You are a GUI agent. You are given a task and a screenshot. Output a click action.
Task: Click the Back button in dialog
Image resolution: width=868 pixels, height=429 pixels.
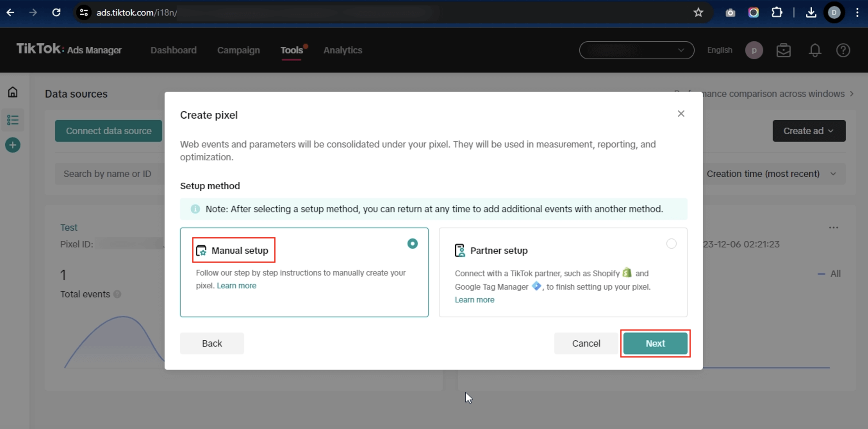(x=212, y=343)
